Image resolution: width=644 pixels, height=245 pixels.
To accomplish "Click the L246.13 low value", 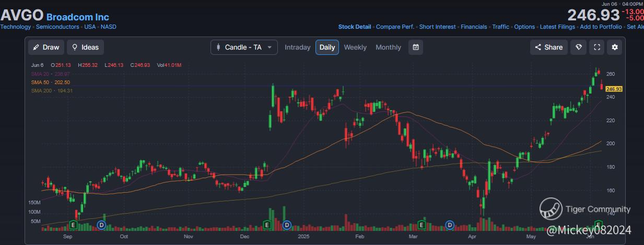I will pyautogui.click(x=115, y=65).
